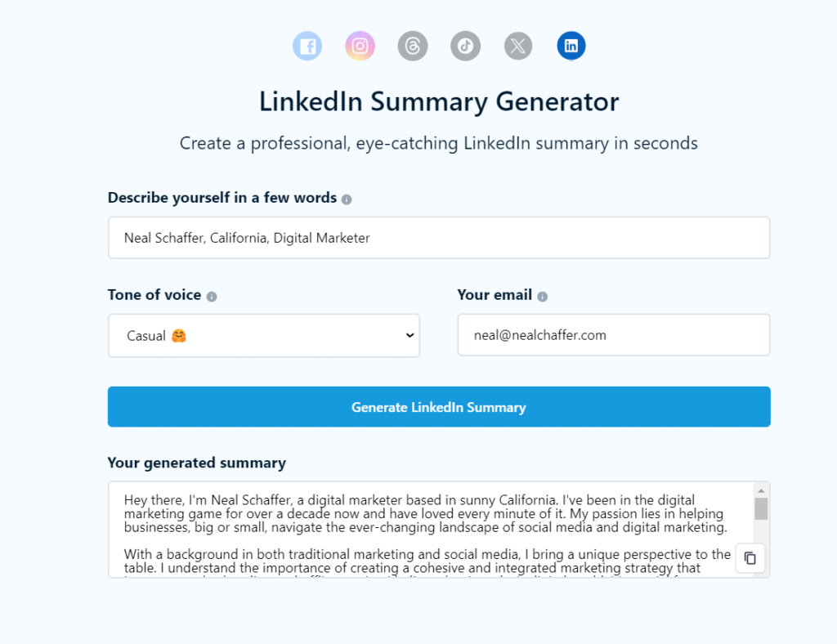
Task: Select the TikTok icon
Action: 465,46
